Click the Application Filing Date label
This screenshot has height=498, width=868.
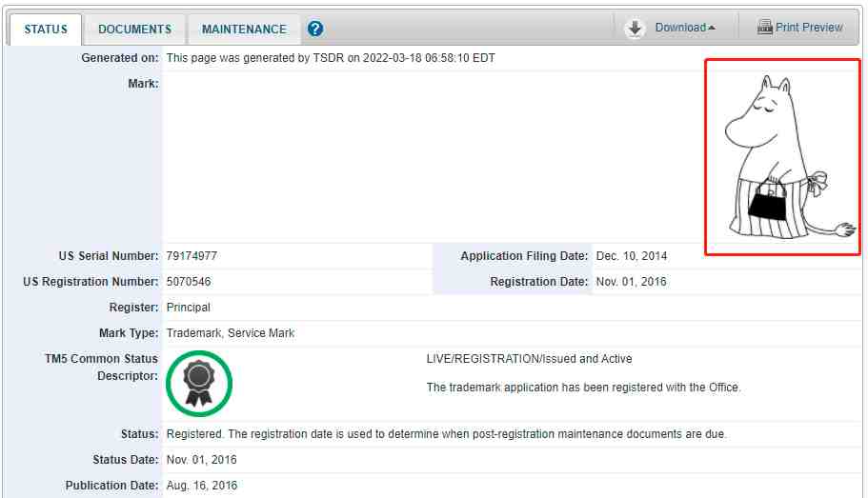point(524,256)
